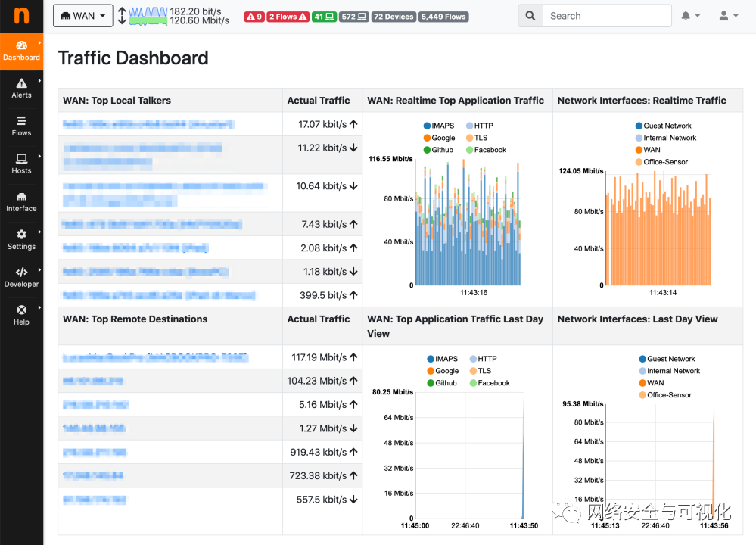Open the user account dropdown
This screenshot has height=545, width=756.
729,16
